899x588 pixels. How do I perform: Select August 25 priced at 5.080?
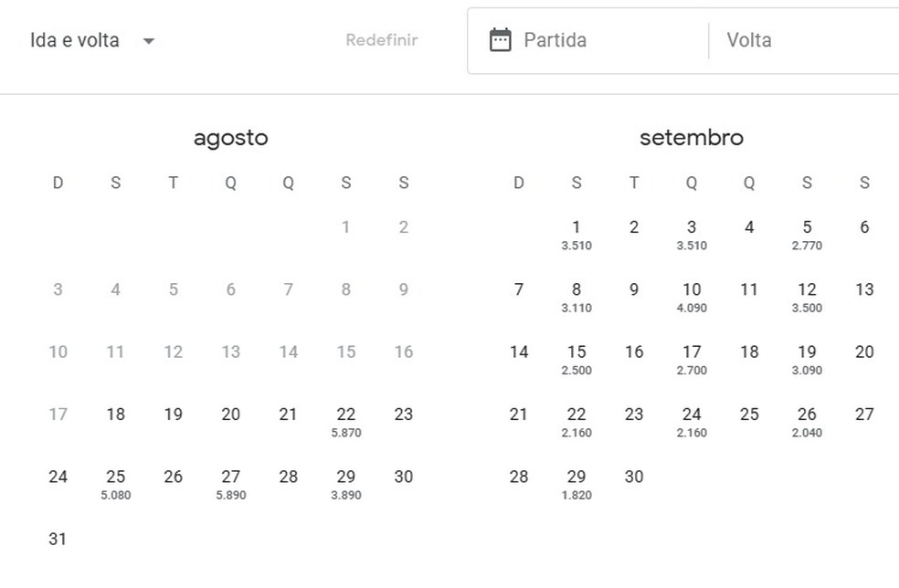115,482
